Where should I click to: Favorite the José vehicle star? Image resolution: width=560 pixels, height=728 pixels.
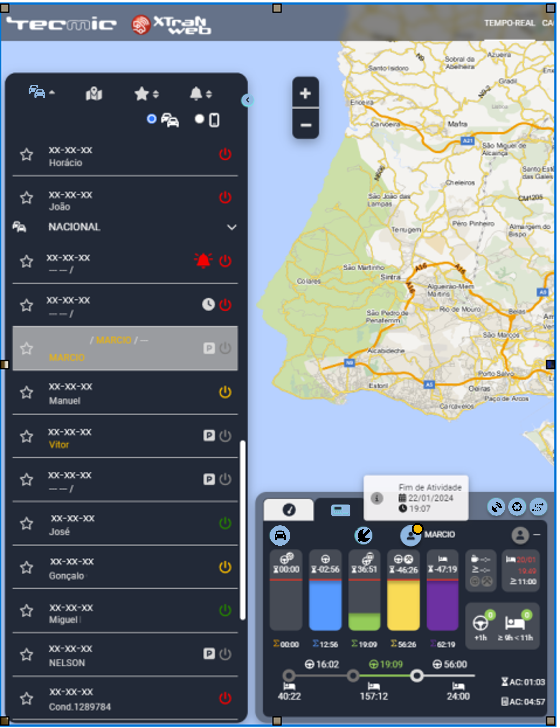[x=26, y=523]
